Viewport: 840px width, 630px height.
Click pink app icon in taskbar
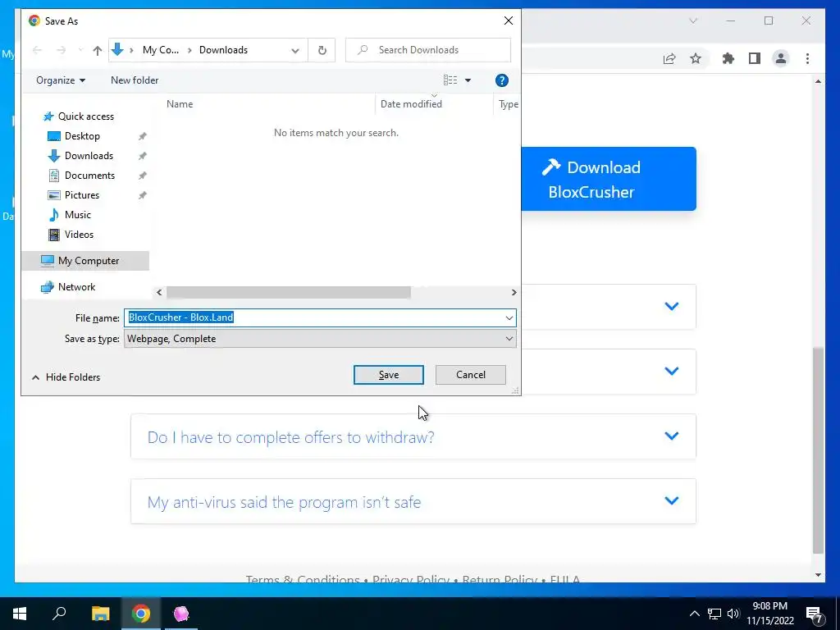point(181,614)
